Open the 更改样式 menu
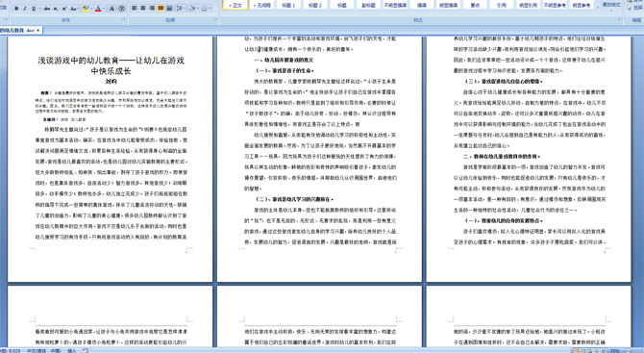Image resolution: width=644 pixels, height=353 pixels. click(610, 6)
